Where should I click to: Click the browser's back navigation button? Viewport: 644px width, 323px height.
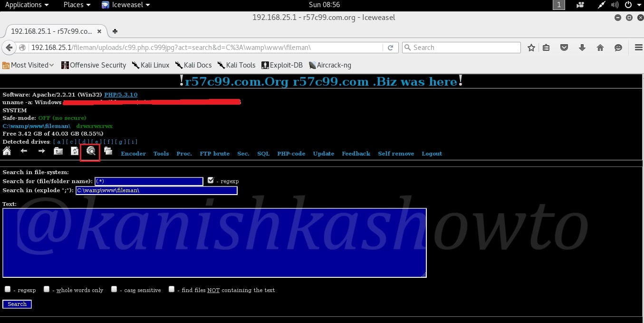[9, 48]
